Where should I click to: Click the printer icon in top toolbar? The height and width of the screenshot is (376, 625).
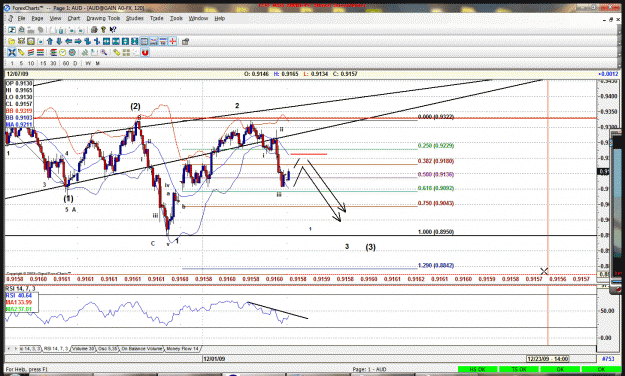click(x=94, y=30)
